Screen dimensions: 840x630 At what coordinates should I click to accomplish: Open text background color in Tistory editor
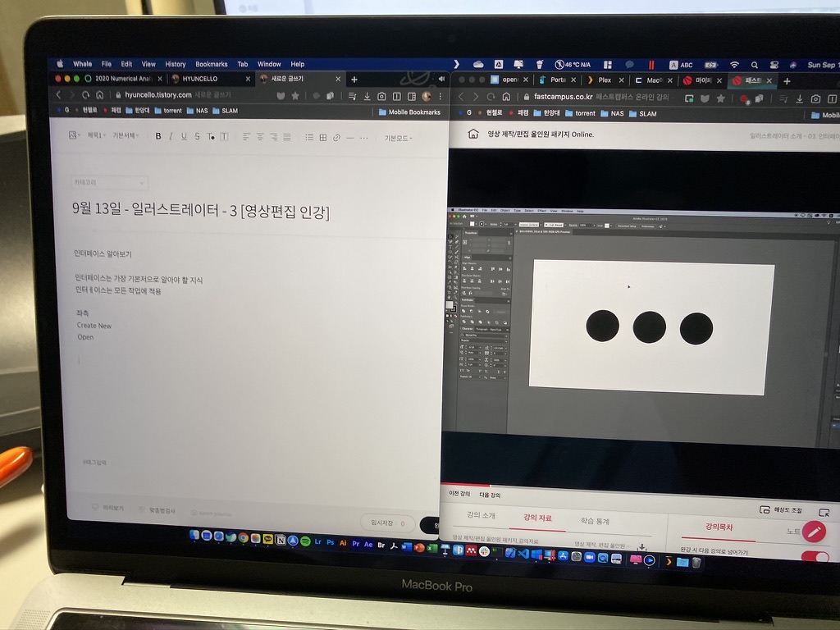click(x=224, y=137)
